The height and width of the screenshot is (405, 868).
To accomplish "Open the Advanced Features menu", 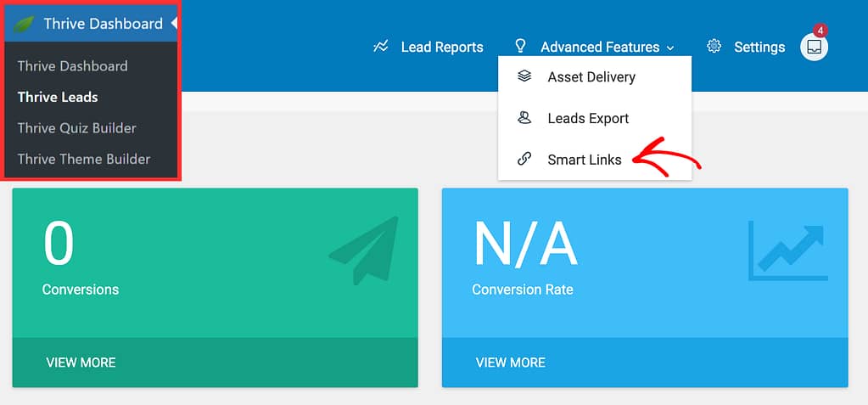I will tap(600, 47).
